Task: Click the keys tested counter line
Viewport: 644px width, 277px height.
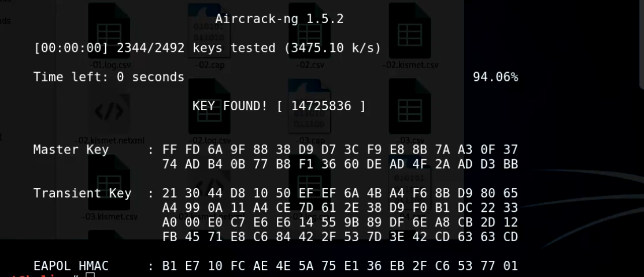Action: pos(208,48)
